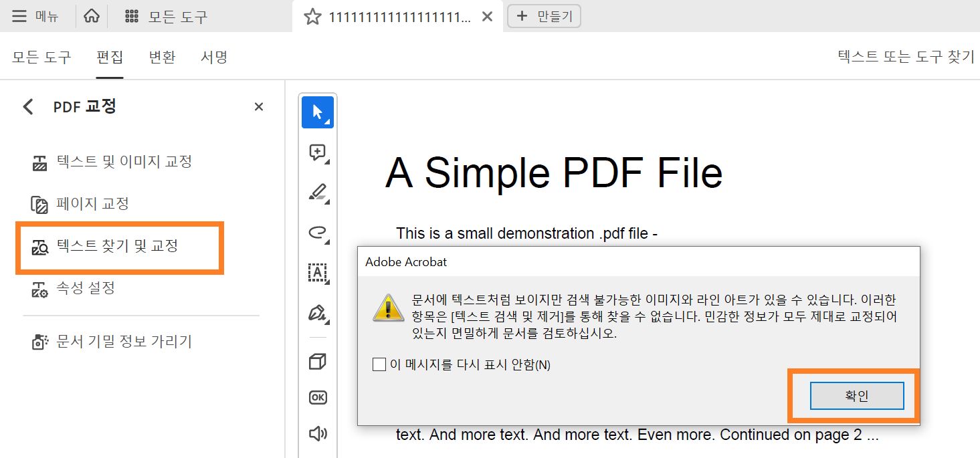Open the 변환 tab
The width and height of the screenshot is (980, 458).
coord(161,57)
